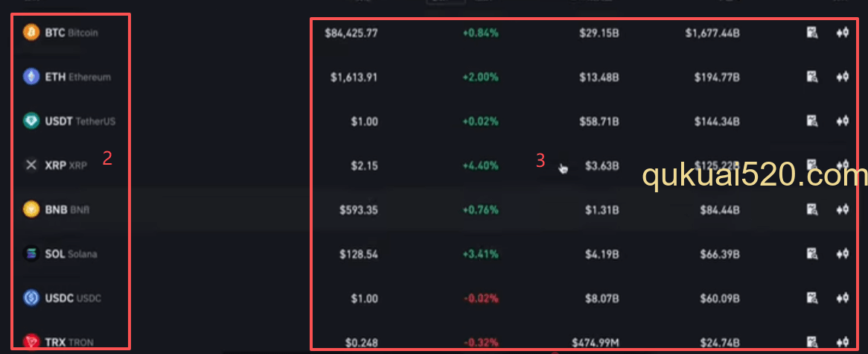Click the USDC blue logo icon

(31, 298)
